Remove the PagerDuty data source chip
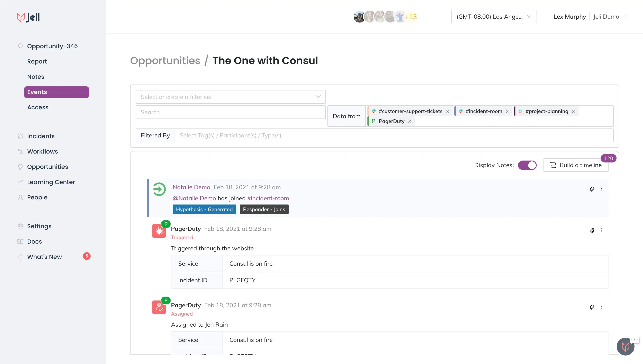Image resolution: width=643 pixels, height=364 pixels. point(410,121)
